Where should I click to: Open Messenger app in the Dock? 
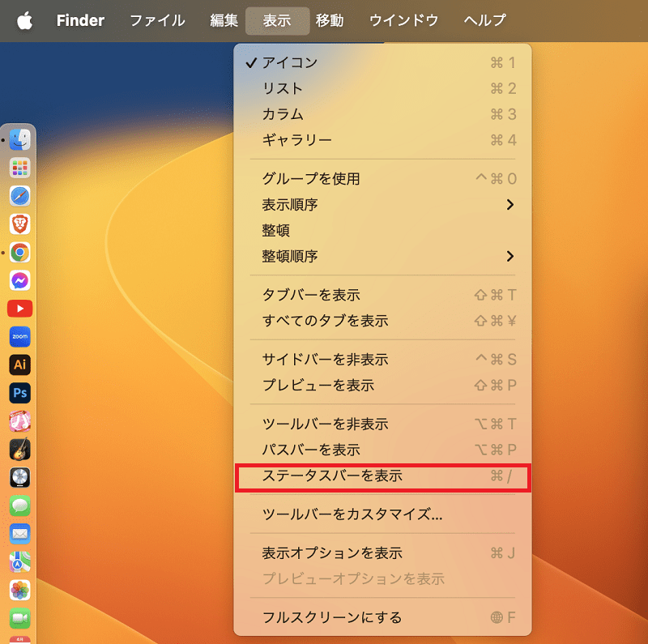point(19,280)
